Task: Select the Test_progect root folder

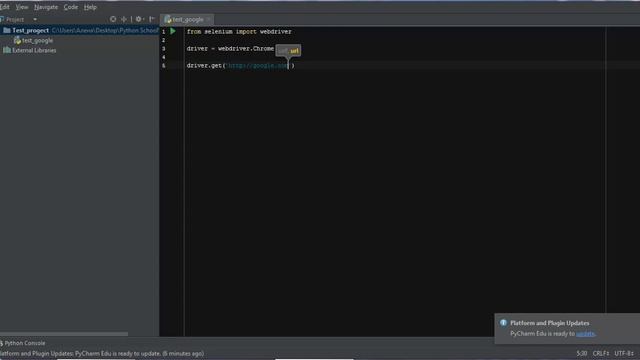Action: (80, 30)
